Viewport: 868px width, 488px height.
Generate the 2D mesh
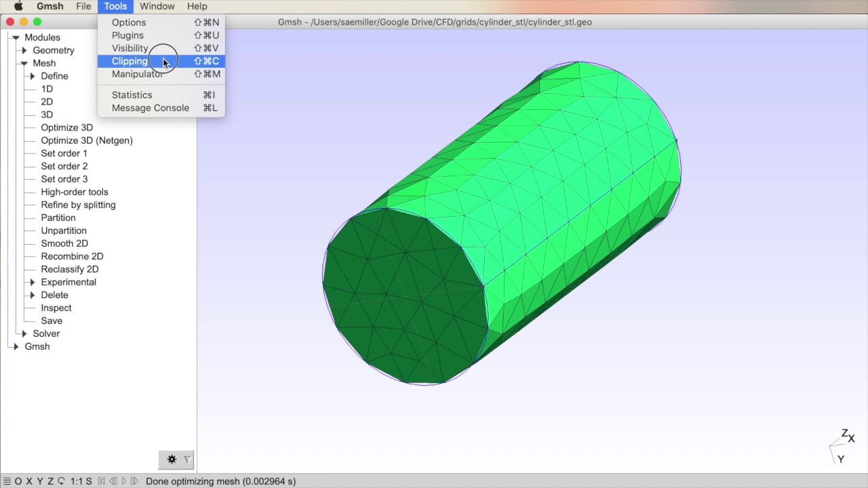[x=47, y=102]
